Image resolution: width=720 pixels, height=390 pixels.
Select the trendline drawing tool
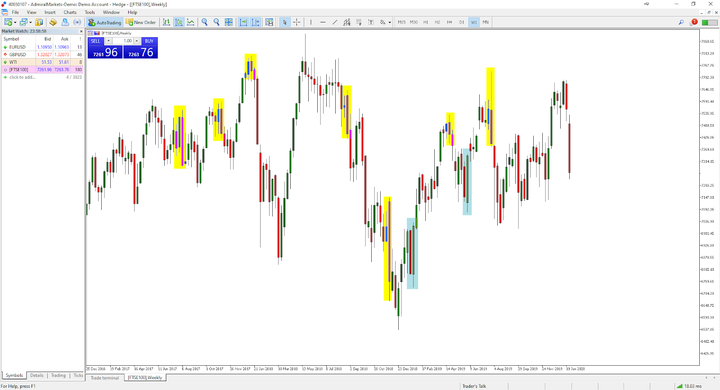coord(335,22)
